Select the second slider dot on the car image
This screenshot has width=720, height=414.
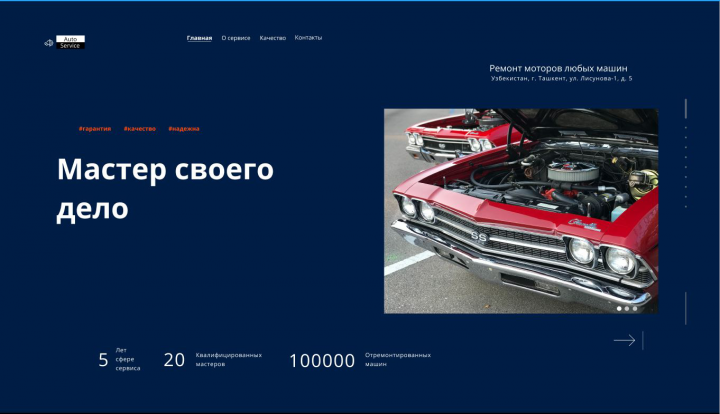point(627,308)
